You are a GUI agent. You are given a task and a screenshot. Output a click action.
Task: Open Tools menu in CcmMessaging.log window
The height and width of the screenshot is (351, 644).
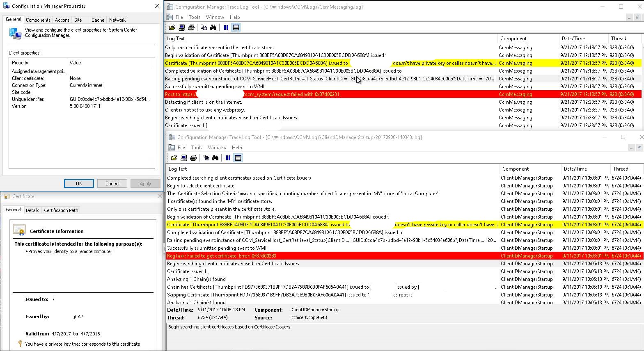click(x=195, y=17)
